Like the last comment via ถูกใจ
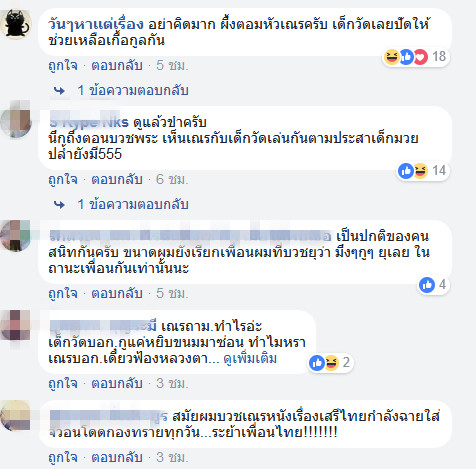 63,457
